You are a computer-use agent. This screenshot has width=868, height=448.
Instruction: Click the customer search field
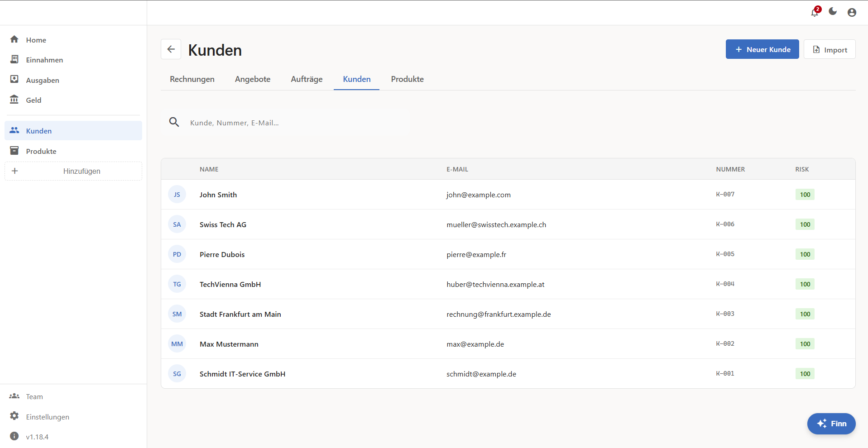click(x=285, y=122)
